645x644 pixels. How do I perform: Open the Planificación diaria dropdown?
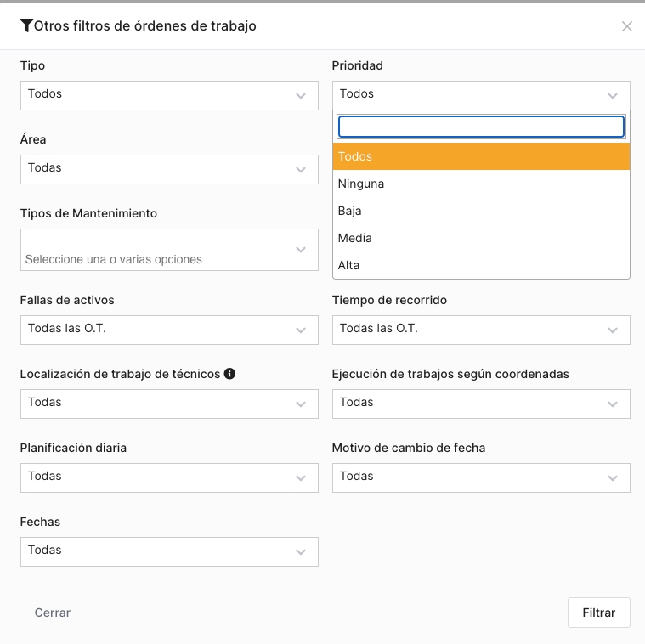click(169, 477)
